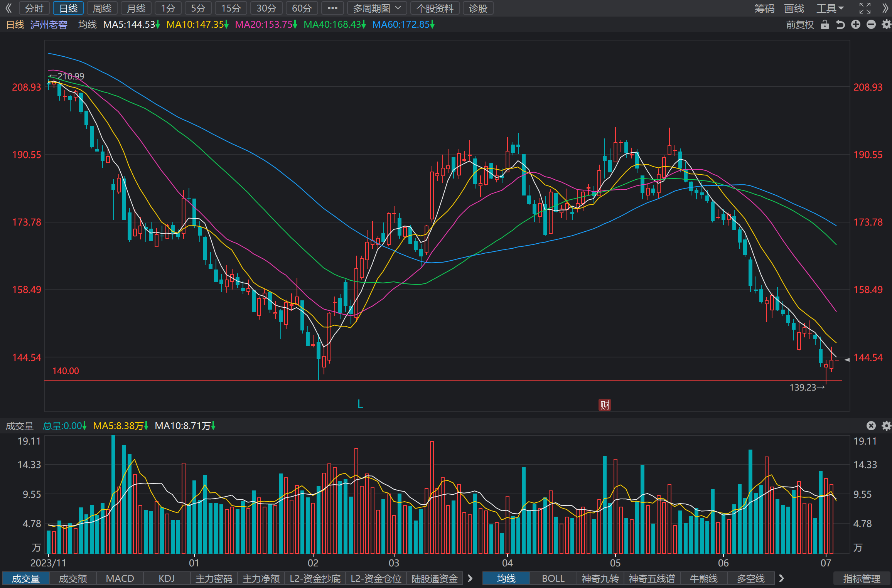Switch lower panel to KDJ
Image resolution: width=892 pixels, height=588 pixels.
point(167,578)
